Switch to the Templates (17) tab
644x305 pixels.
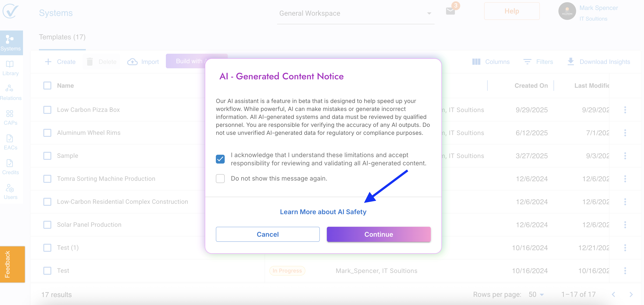[62, 37]
